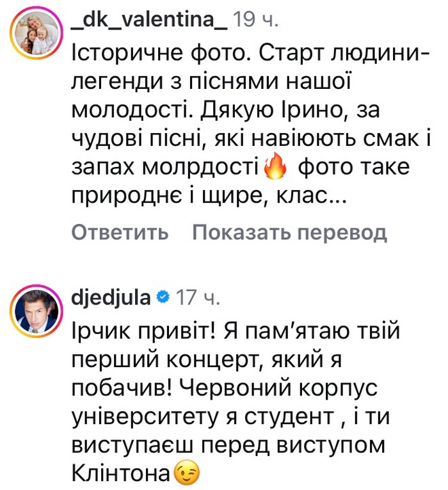Open the _dk_valentina_ username link
448x490 pixels.
[149, 20]
